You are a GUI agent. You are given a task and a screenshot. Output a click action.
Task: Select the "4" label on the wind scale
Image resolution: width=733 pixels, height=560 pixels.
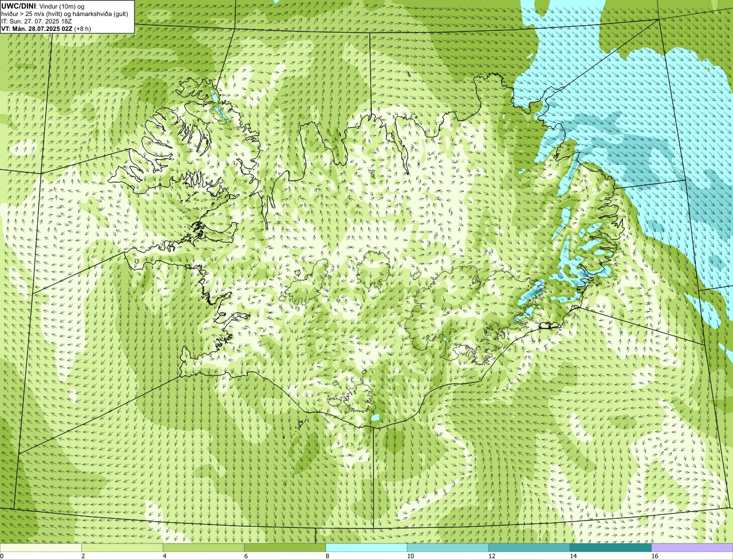click(164, 556)
